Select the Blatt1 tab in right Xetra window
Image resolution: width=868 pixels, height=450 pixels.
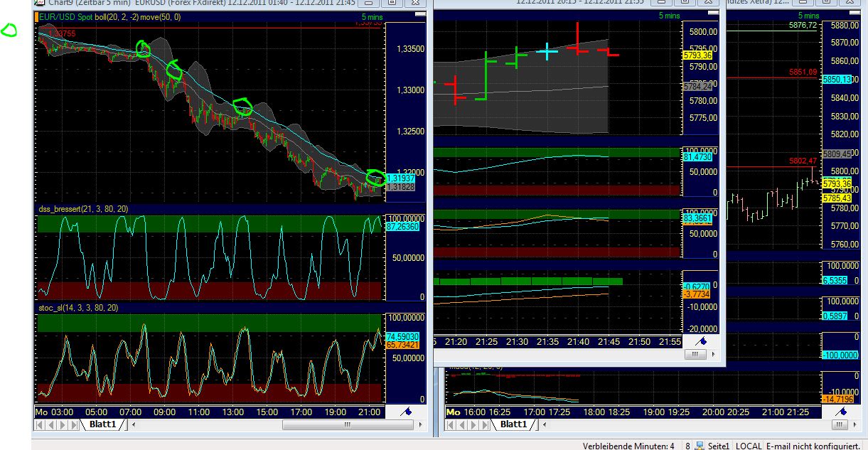pyautogui.click(x=513, y=424)
